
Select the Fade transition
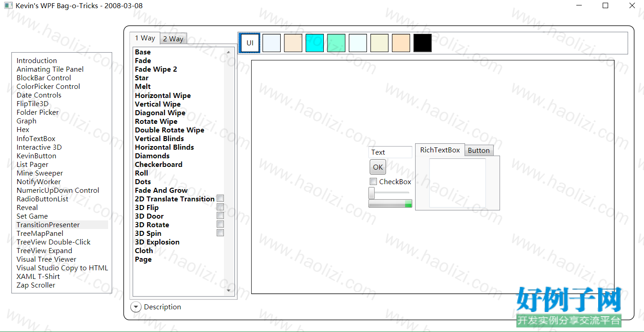tap(143, 61)
